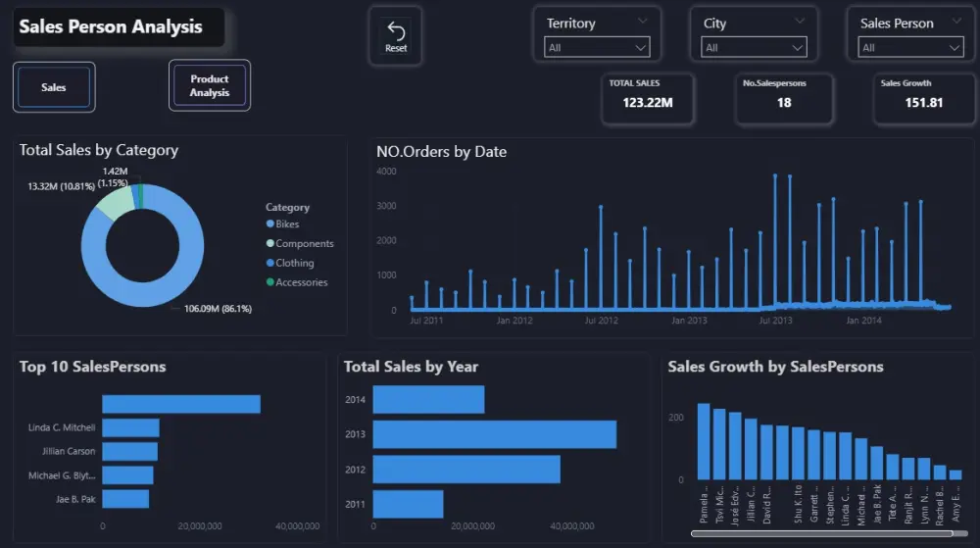Image resolution: width=980 pixels, height=548 pixels.
Task: Select the Sales Growth 151.81 card
Action: click(924, 99)
